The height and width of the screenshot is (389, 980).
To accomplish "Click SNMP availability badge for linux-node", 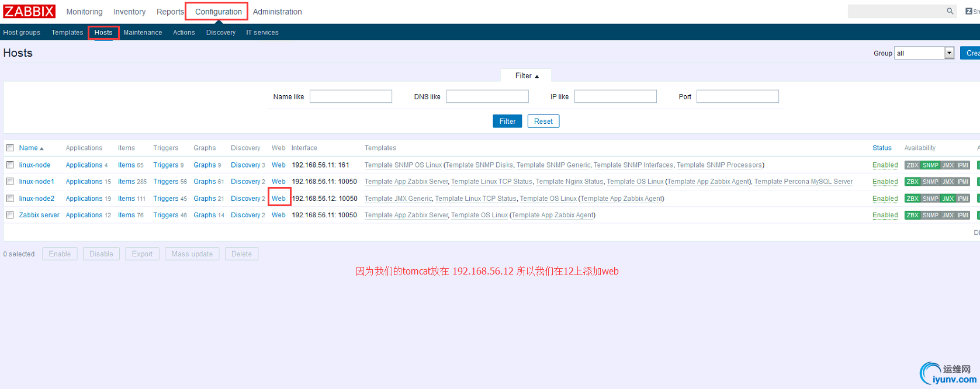I will tap(930, 165).
